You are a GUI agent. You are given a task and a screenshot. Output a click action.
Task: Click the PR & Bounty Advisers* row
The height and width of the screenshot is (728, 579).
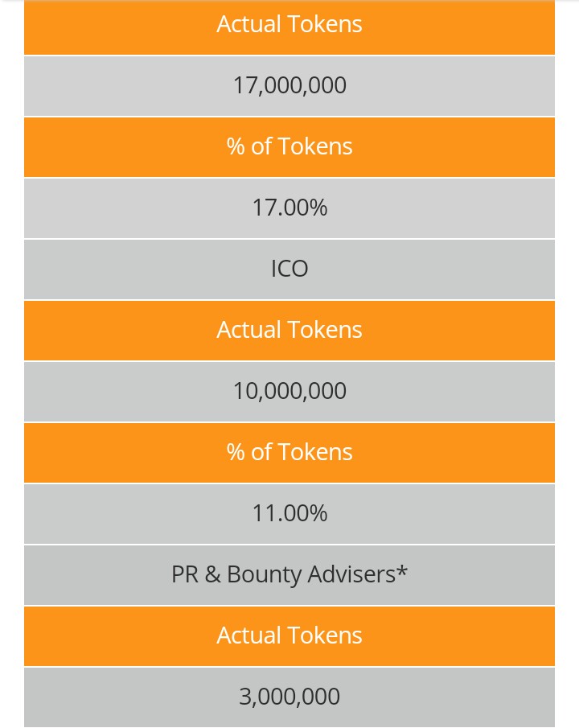pyautogui.click(x=289, y=575)
